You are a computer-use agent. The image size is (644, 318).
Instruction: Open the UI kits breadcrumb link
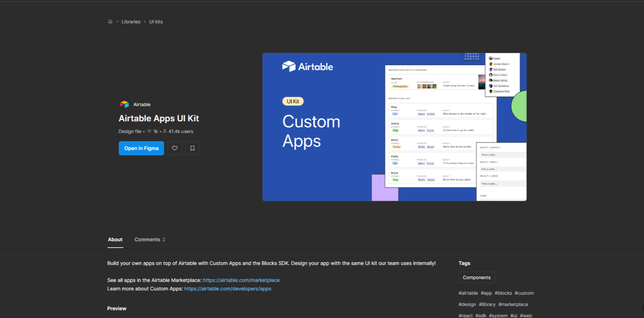(x=156, y=22)
